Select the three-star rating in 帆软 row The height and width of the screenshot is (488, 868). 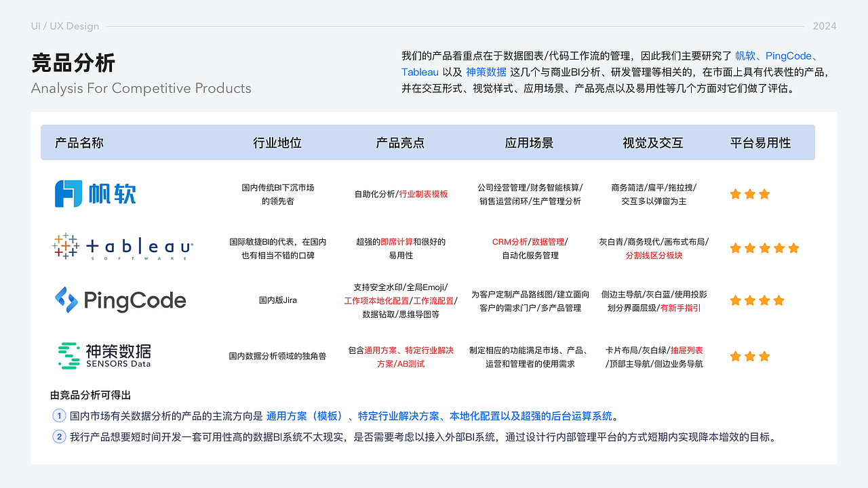pyautogui.click(x=750, y=194)
